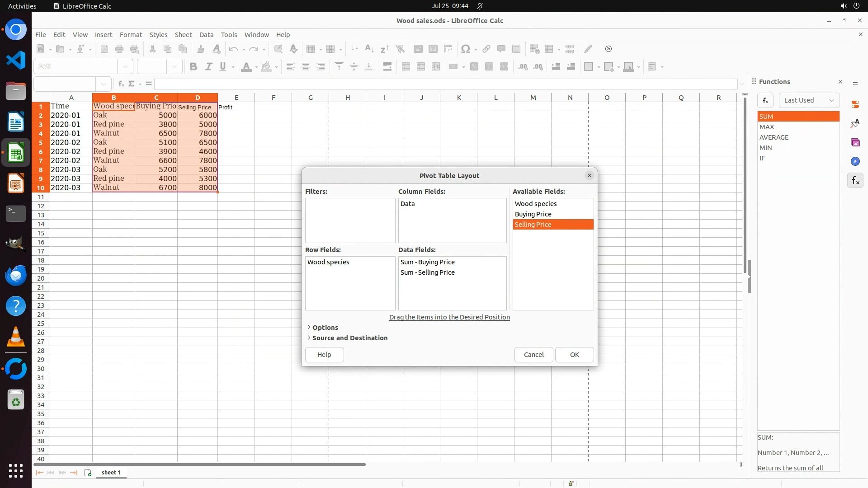
Task: Click the Help button in pivot dialog
Action: click(x=324, y=355)
